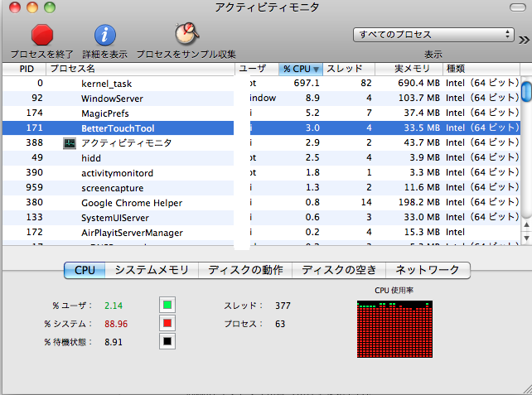Click the yellow minimize window button

pos(32,7)
